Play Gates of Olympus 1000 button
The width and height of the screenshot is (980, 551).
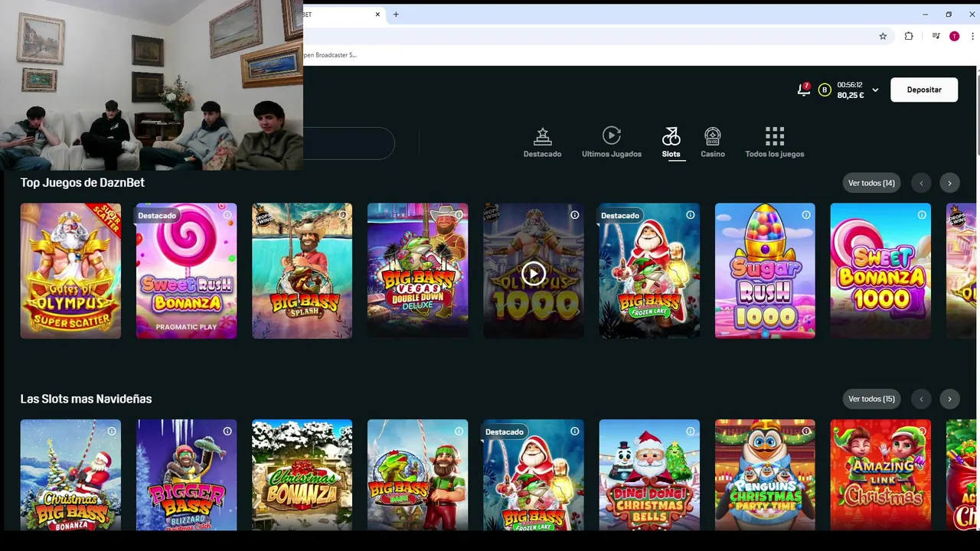[534, 274]
